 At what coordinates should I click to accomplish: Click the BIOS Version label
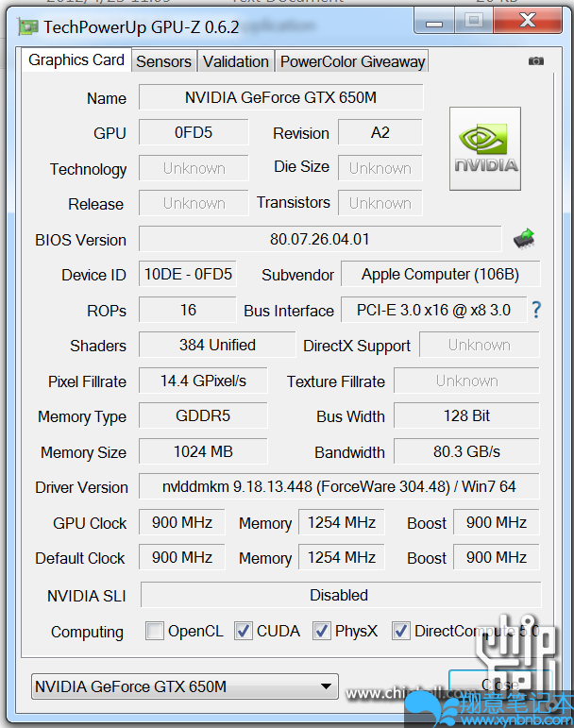tap(81, 240)
